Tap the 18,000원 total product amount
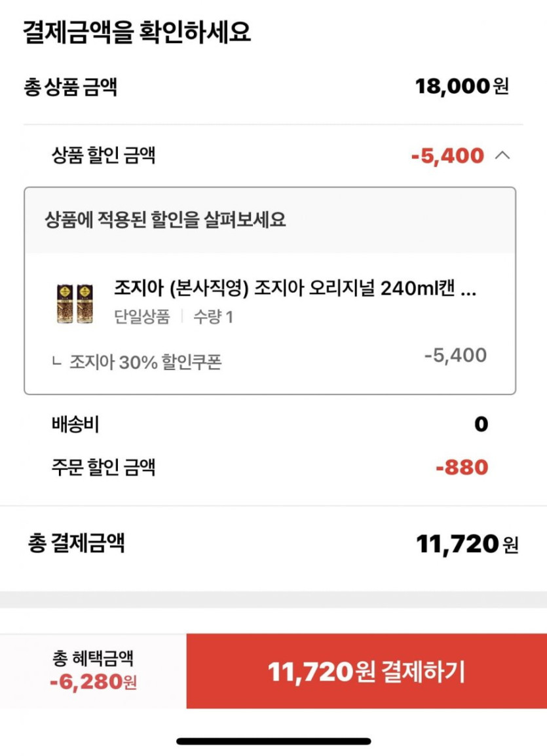547x756 pixels. tap(461, 86)
